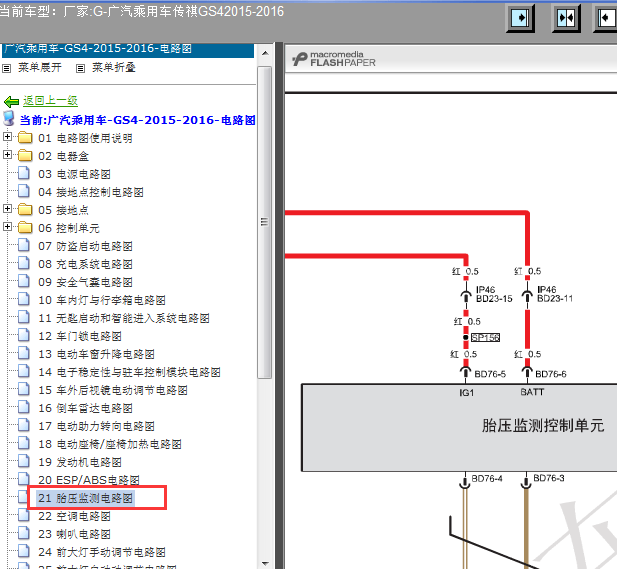Image resolution: width=617 pixels, height=569 pixels.
Task: Expand the 05 接地点 folder
Action: click(7, 209)
